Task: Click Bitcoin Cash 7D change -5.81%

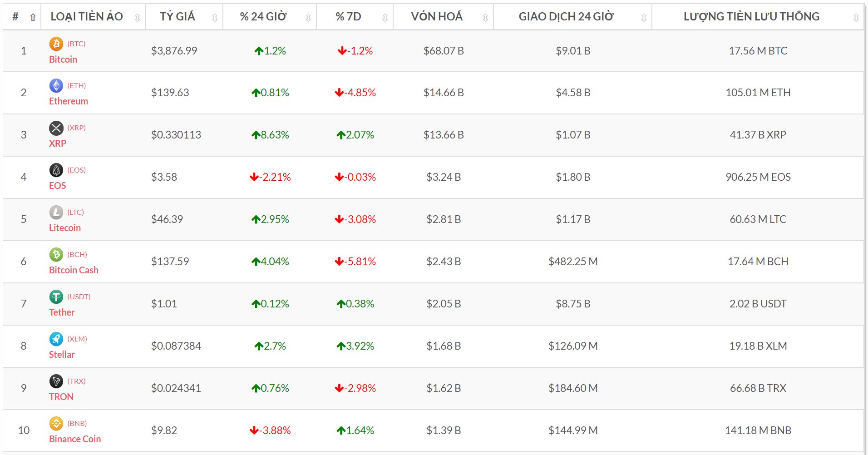Action: (x=355, y=262)
